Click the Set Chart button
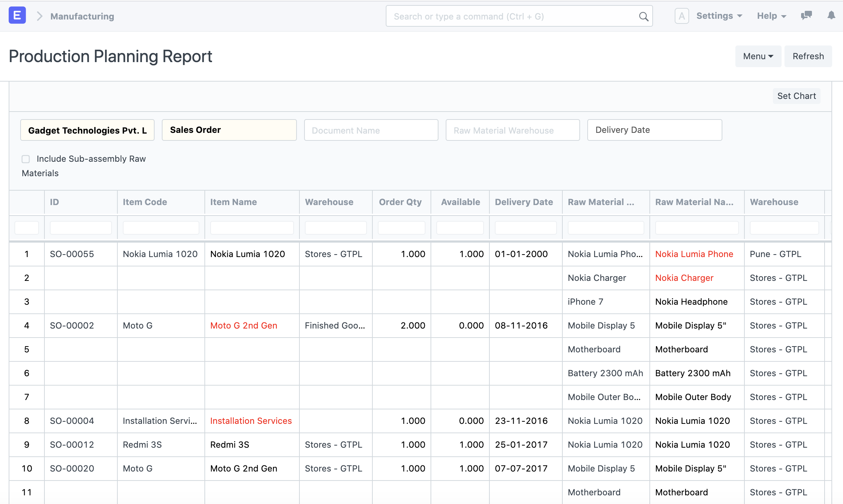The height and width of the screenshot is (504, 843). pyautogui.click(x=796, y=96)
